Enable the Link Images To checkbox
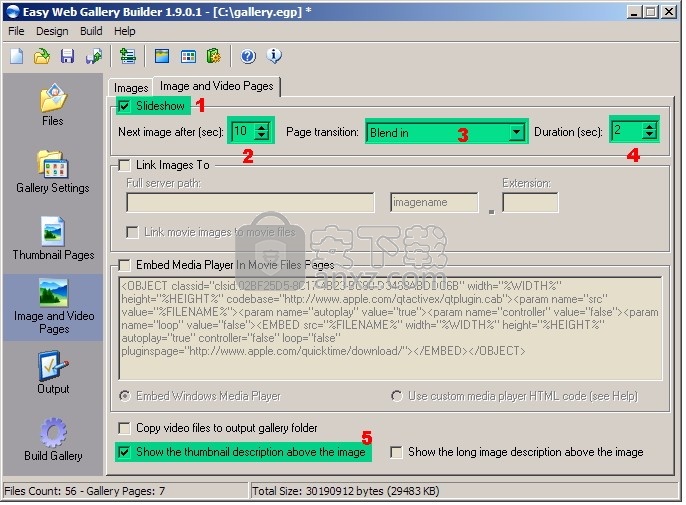 point(124,165)
